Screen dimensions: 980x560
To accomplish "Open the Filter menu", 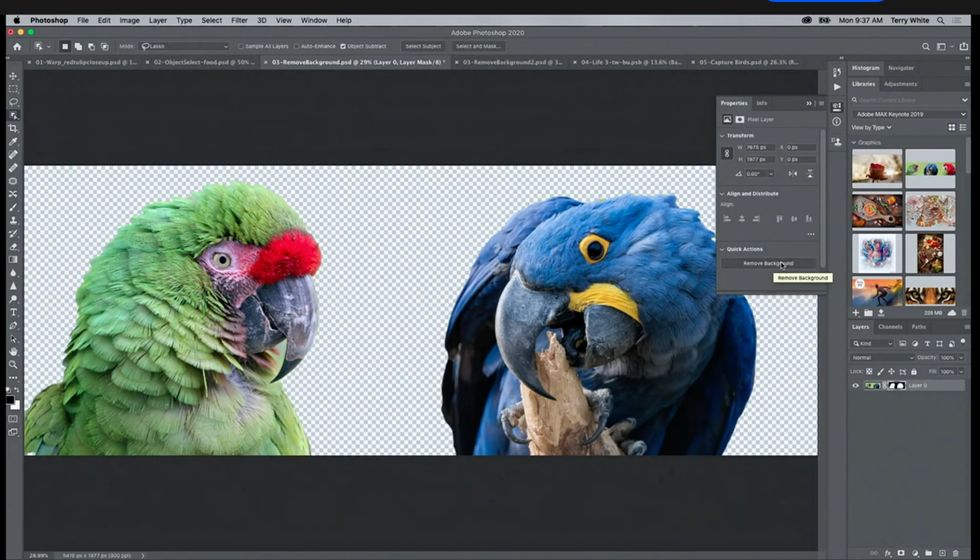I will tap(239, 20).
